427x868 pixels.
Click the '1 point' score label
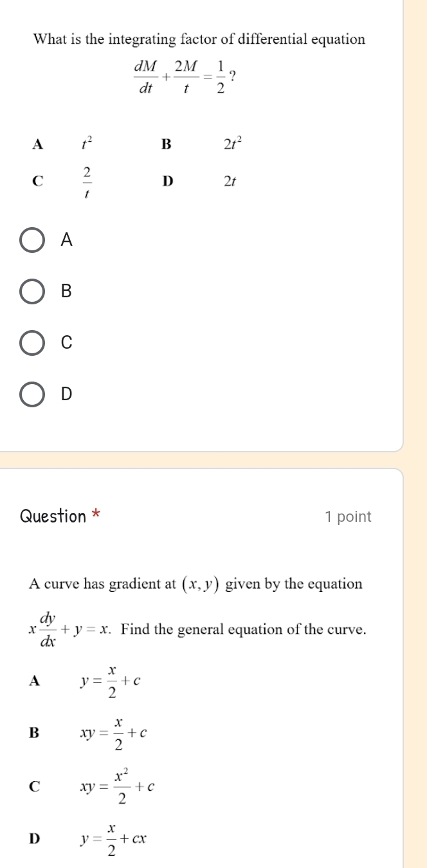coord(348,517)
